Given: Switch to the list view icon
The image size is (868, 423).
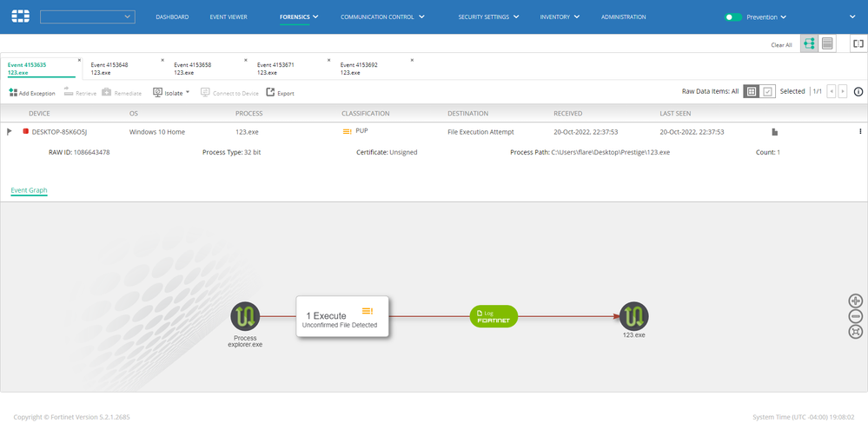Looking at the screenshot, I should click(x=827, y=43).
